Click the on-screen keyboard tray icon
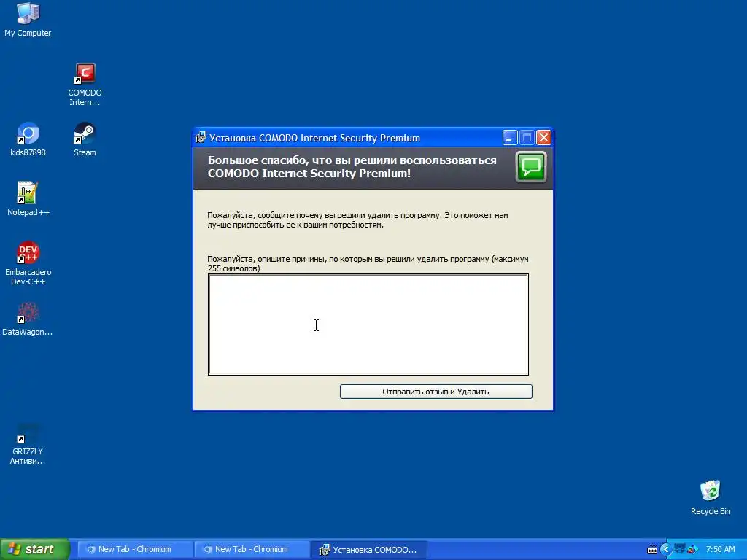This screenshot has width=747, height=560. 652,550
